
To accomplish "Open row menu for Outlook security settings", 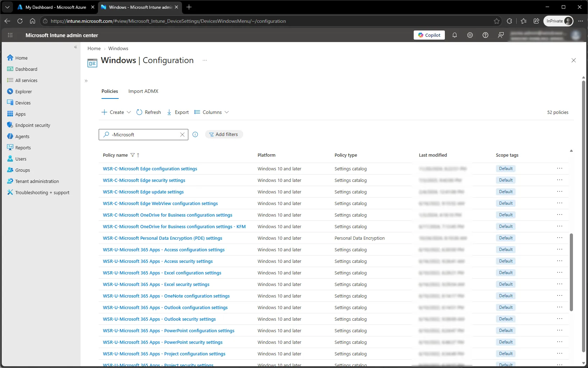I will 560,319.
